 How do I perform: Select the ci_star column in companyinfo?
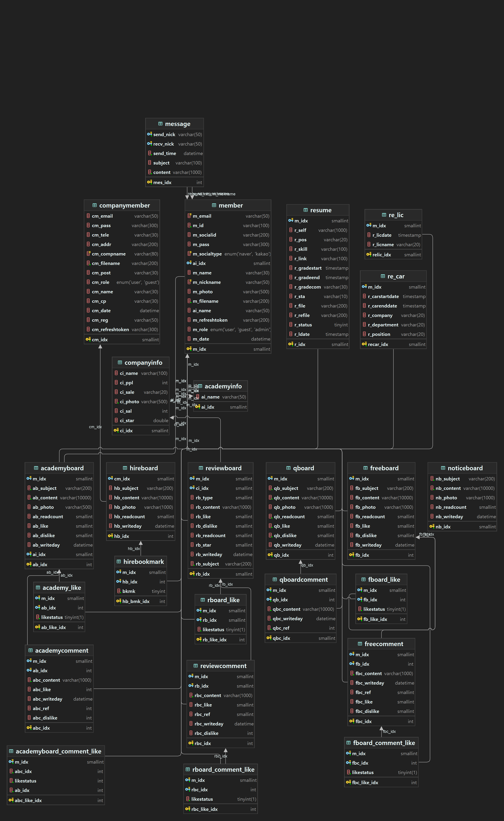pyautogui.click(x=127, y=420)
